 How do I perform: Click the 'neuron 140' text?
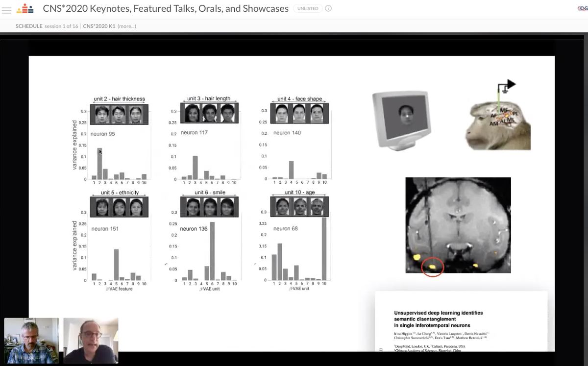[x=287, y=133]
